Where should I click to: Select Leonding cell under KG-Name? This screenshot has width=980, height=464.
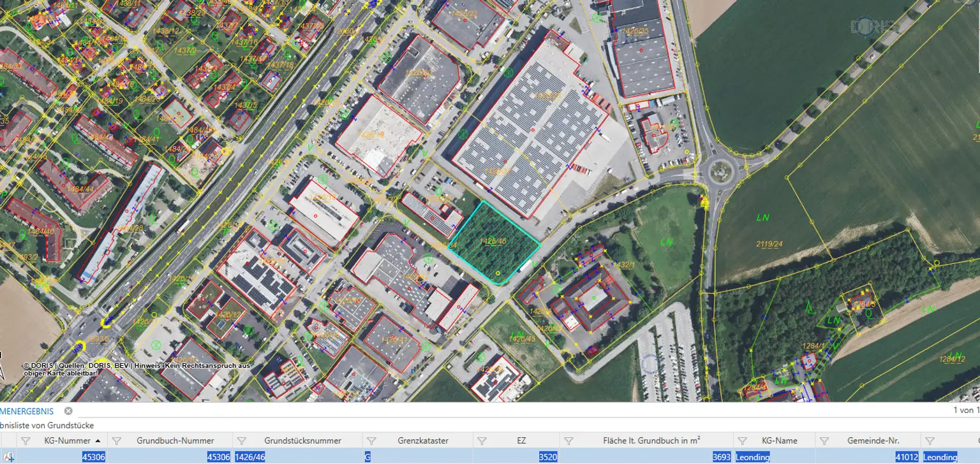774,457
